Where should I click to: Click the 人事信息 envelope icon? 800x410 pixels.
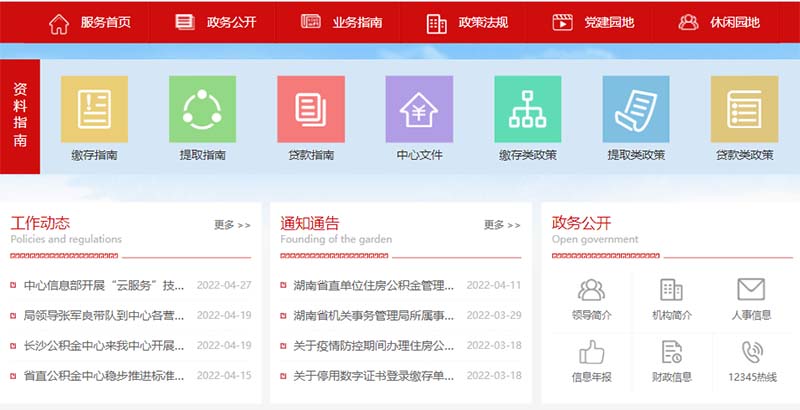751,289
